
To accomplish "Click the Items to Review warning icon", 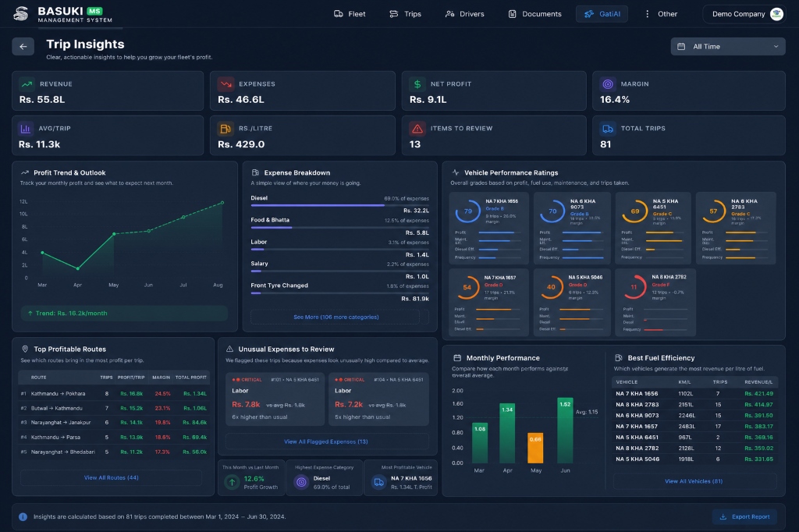I will 417,129.
